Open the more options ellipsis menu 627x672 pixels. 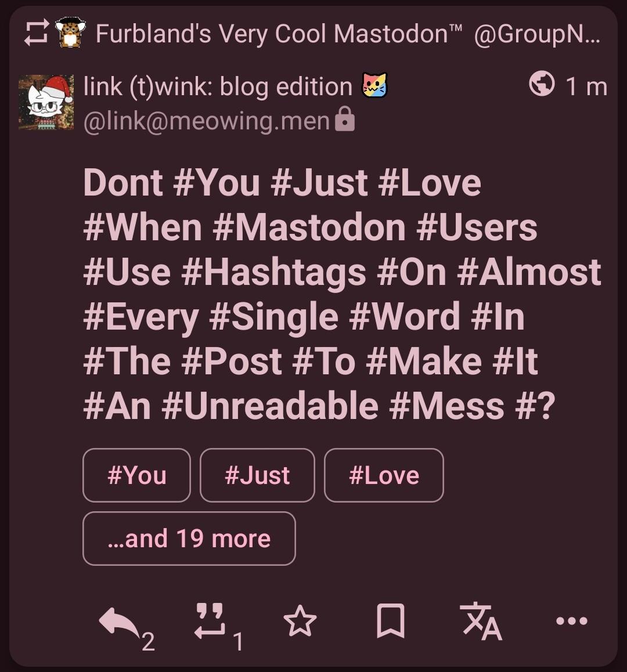(x=571, y=622)
